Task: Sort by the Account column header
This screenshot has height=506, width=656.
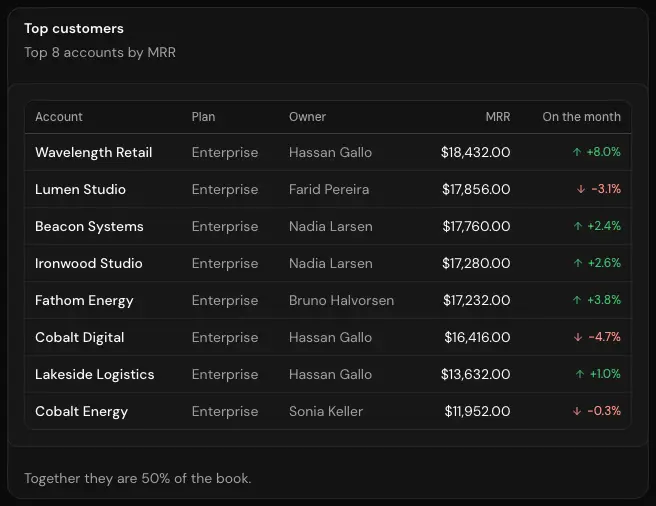Action: [59, 117]
